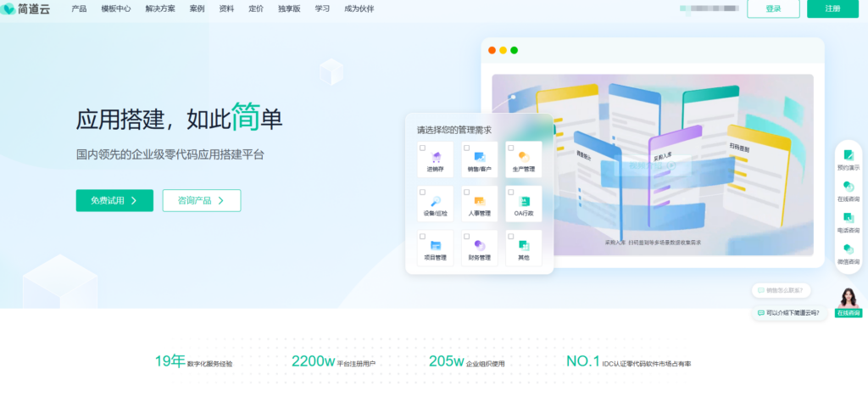Go to the 定价 nav item
The width and height of the screenshot is (868, 397).
256,8
